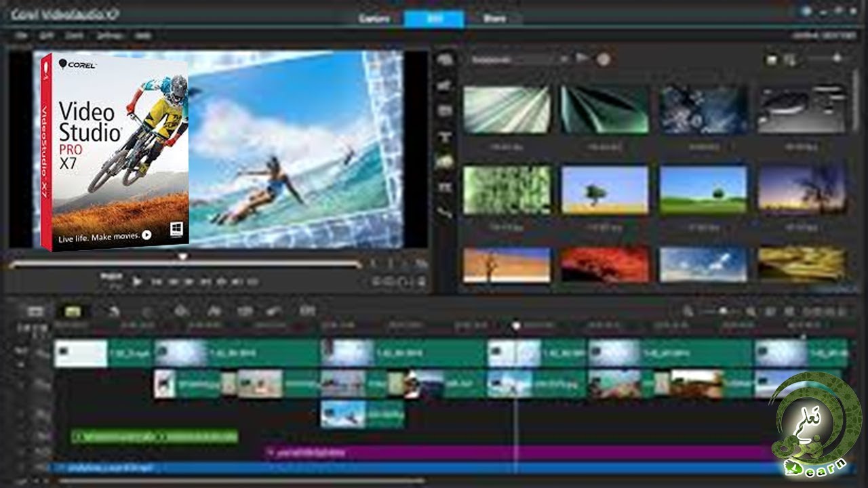Open the File menu

[21, 35]
